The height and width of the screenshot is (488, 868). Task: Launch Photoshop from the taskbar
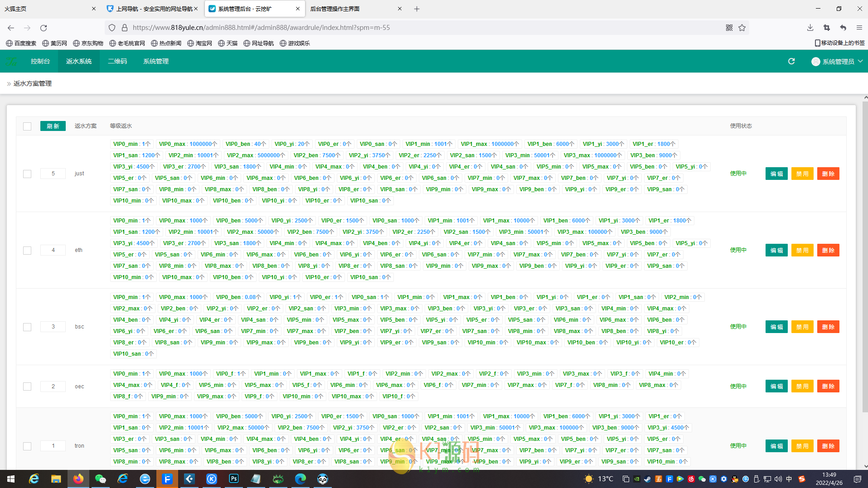[234, 479]
